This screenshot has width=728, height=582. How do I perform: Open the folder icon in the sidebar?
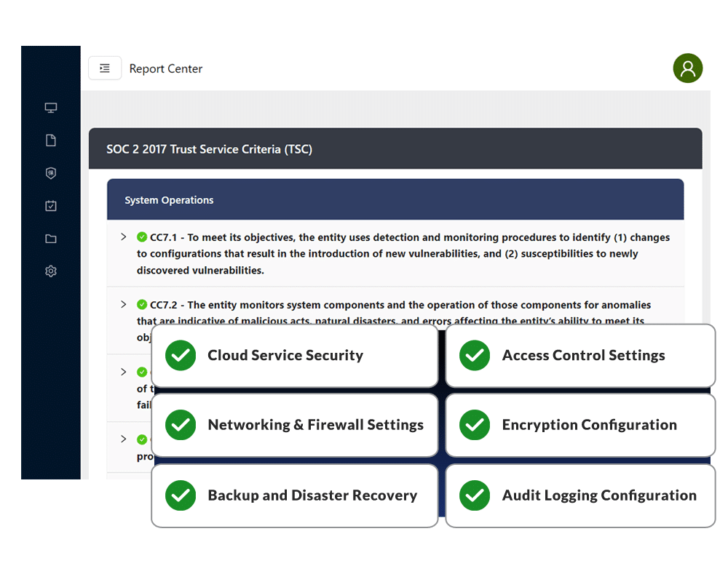tap(51, 238)
